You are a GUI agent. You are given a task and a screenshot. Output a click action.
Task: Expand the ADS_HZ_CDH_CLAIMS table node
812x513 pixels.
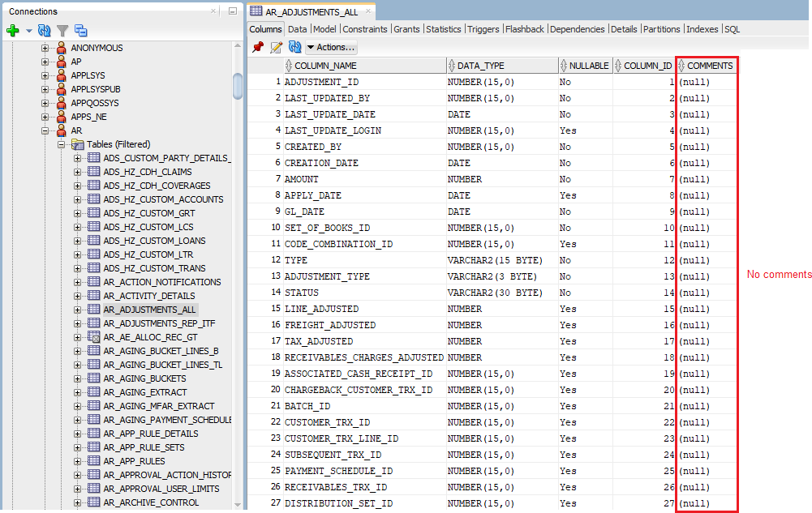tap(78, 172)
